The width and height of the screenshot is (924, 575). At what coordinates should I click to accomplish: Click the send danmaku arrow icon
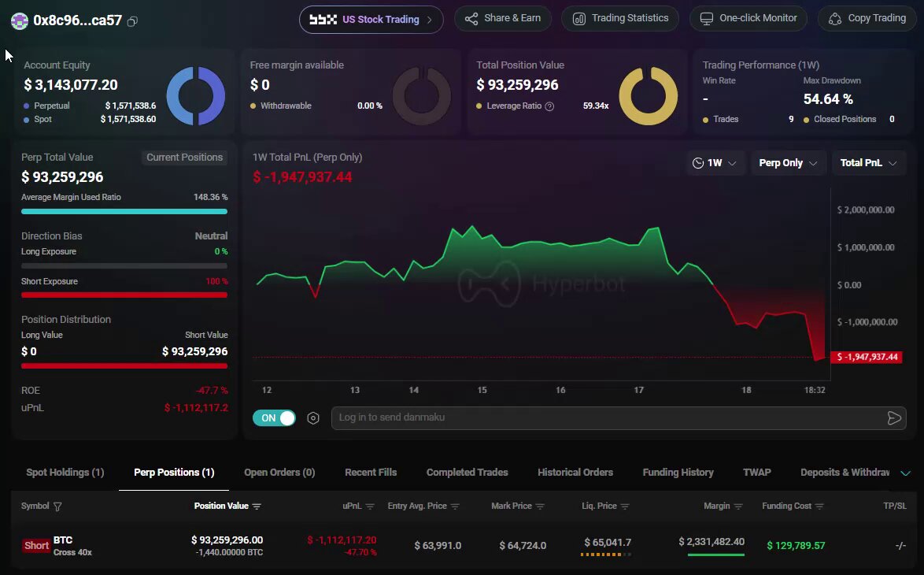click(894, 418)
